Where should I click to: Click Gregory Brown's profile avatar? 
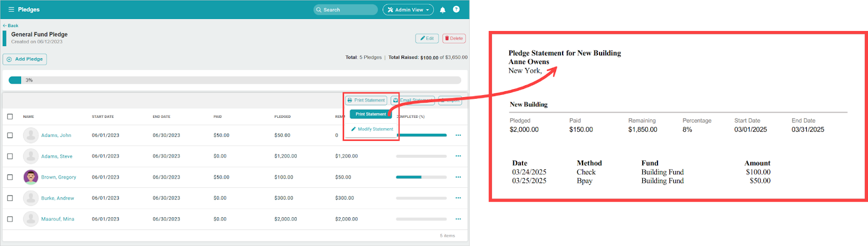coord(31,177)
